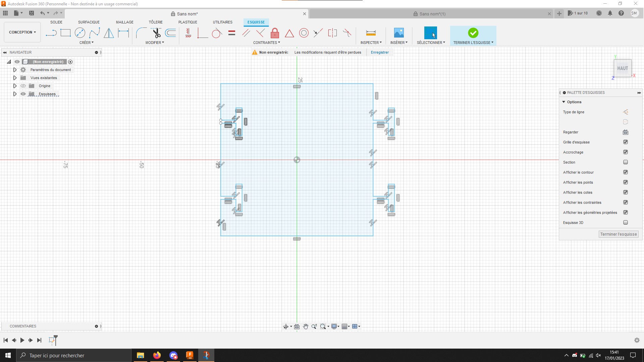Image resolution: width=644 pixels, height=362 pixels.
Task: Select the Trim scissors tool
Action: pyautogui.click(x=156, y=33)
